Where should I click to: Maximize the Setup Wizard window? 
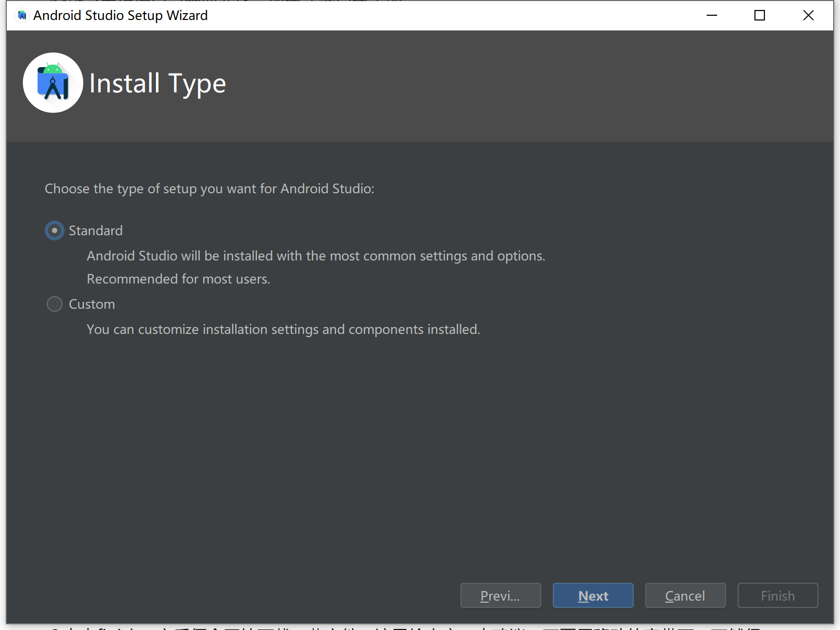tap(760, 16)
